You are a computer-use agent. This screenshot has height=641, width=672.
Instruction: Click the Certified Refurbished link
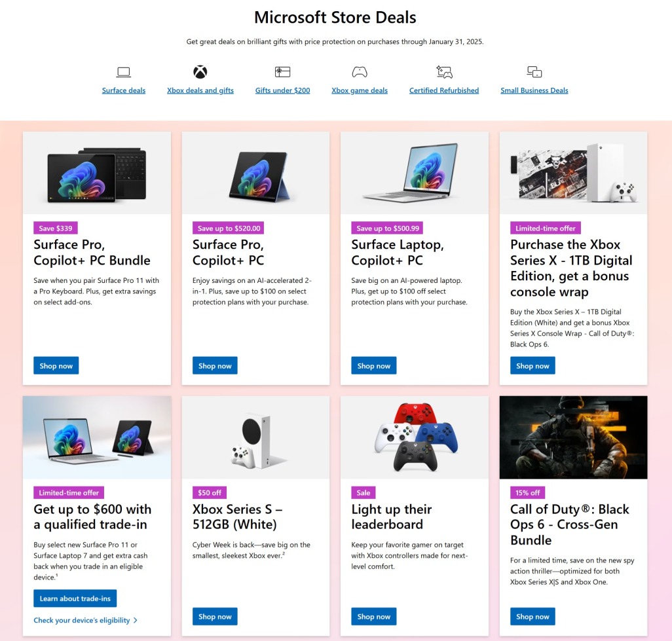coord(443,90)
